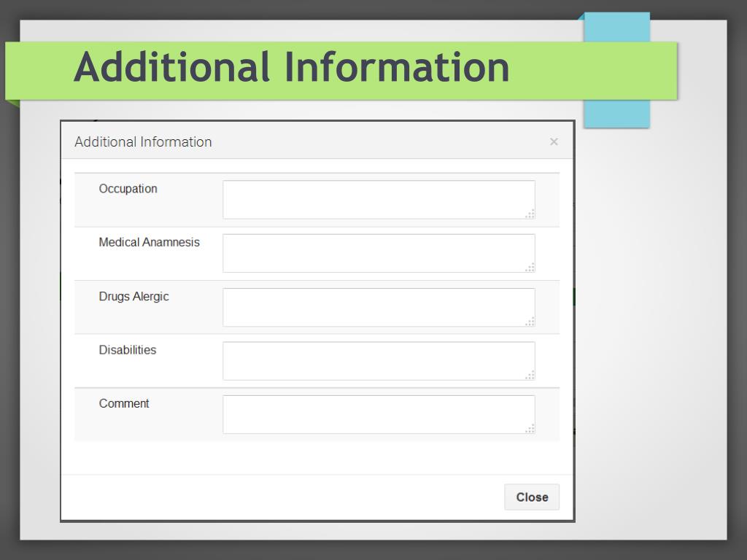Image resolution: width=747 pixels, height=560 pixels.
Task: Click the Medical Anamnesis field's resize grip
Action: coord(530,268)
